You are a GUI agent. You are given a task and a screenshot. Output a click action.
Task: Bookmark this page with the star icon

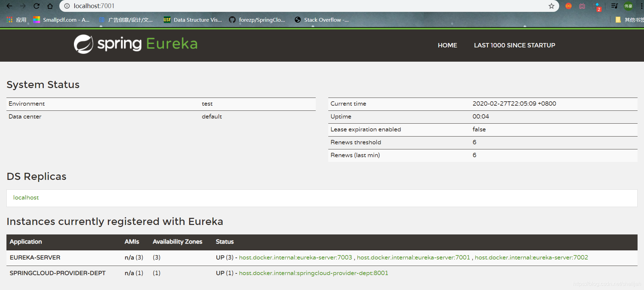[551, 6]
